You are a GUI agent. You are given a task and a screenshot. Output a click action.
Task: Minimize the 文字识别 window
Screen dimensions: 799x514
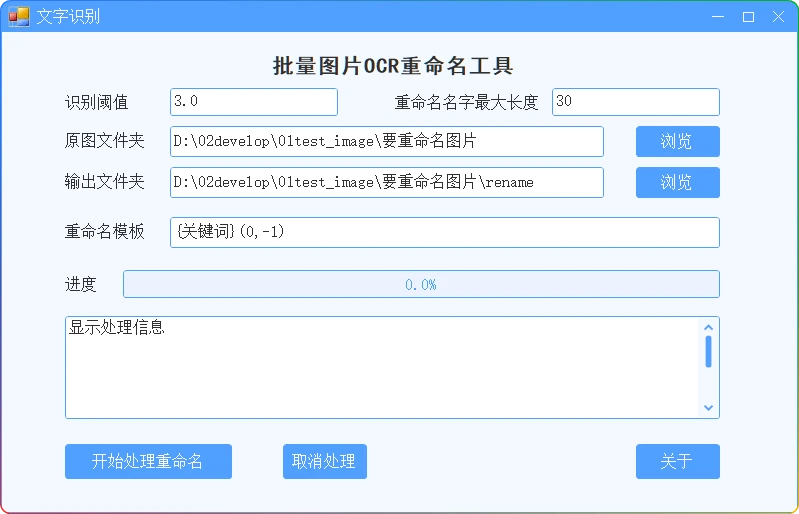[718, 17]
